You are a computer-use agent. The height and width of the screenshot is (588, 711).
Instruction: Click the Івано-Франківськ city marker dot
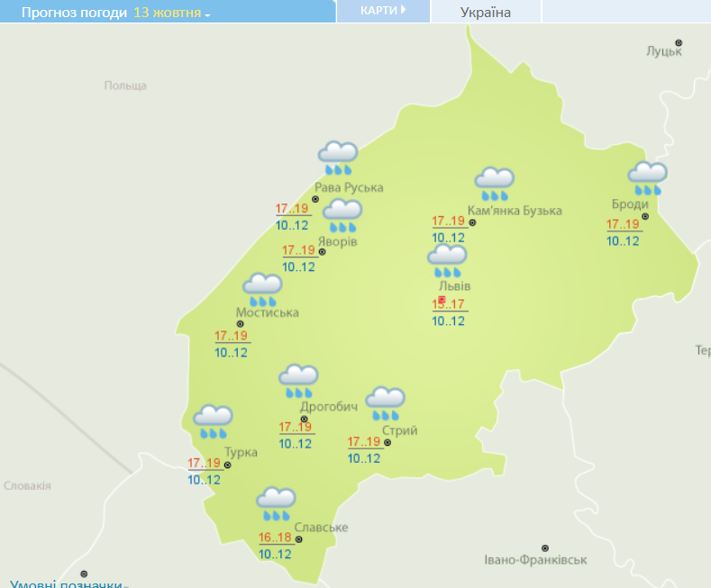545,547
